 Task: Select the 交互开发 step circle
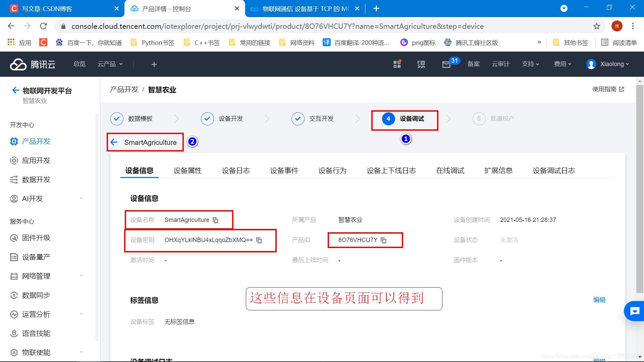(298, 119)
